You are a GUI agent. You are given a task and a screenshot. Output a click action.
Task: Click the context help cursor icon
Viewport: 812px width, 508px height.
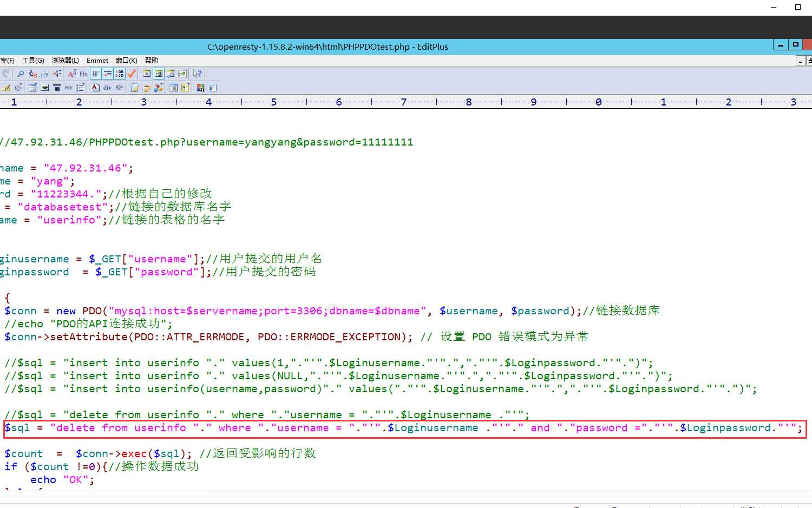click(x=197, y=74)
